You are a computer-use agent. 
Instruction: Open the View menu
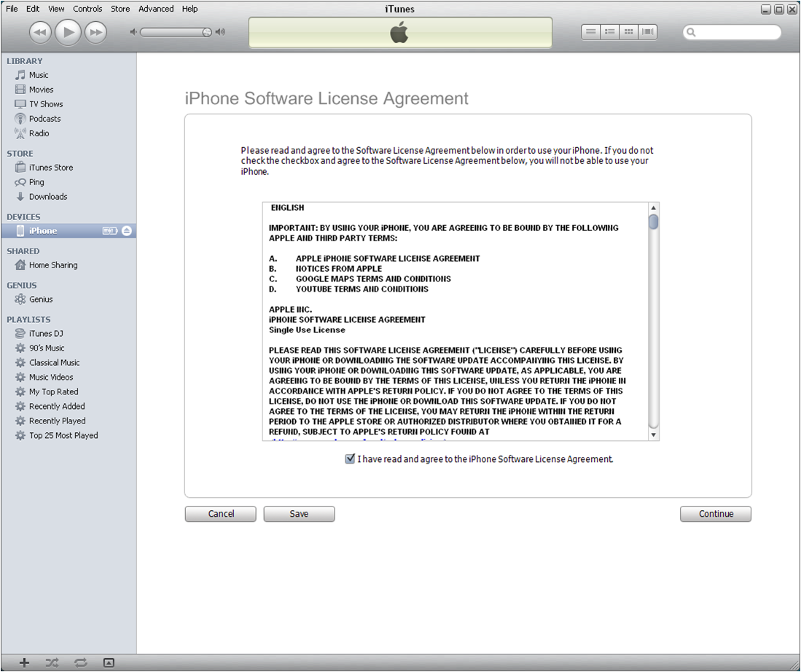[56, 9]
